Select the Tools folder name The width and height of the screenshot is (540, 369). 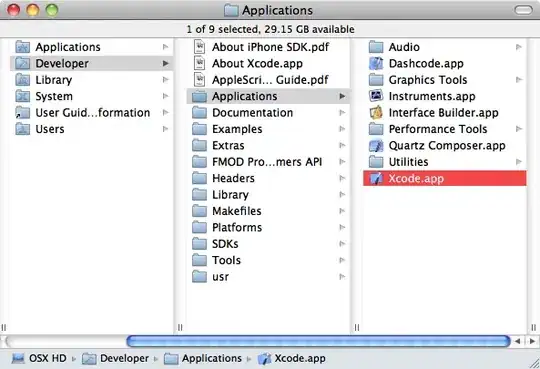tap(226, 260)
